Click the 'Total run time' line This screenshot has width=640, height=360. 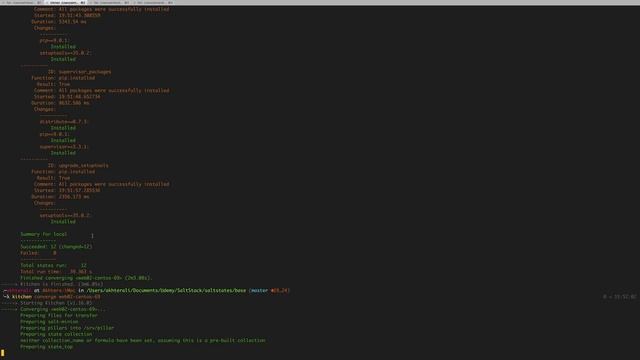coord(56,271)
